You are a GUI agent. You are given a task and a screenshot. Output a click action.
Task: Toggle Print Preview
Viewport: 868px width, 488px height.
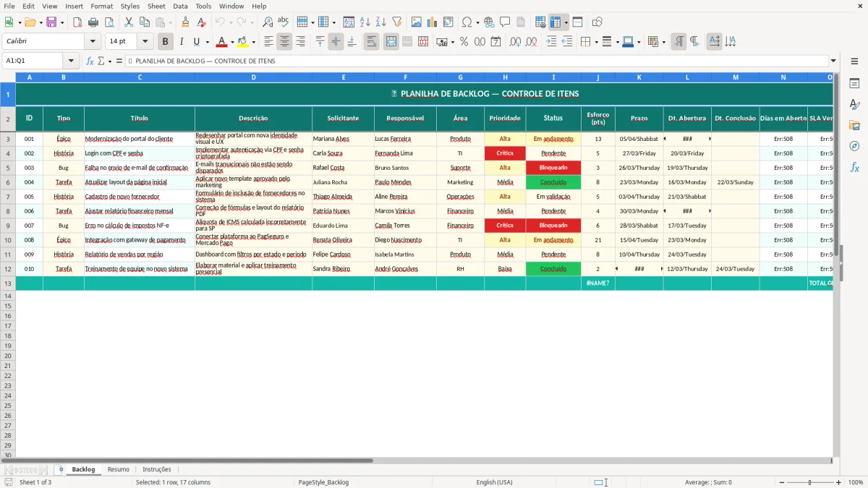111,22
